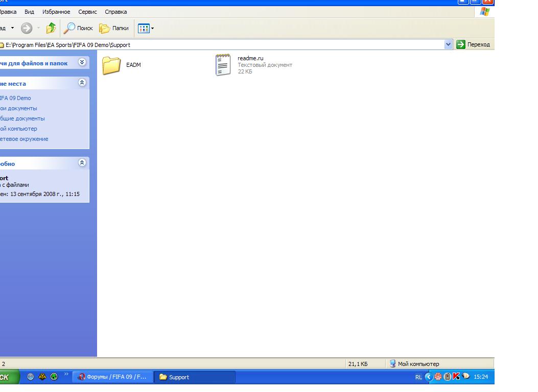
Task: Click the 22 КБ file size text
Action: pyautogui.click(x=245, y=71)
